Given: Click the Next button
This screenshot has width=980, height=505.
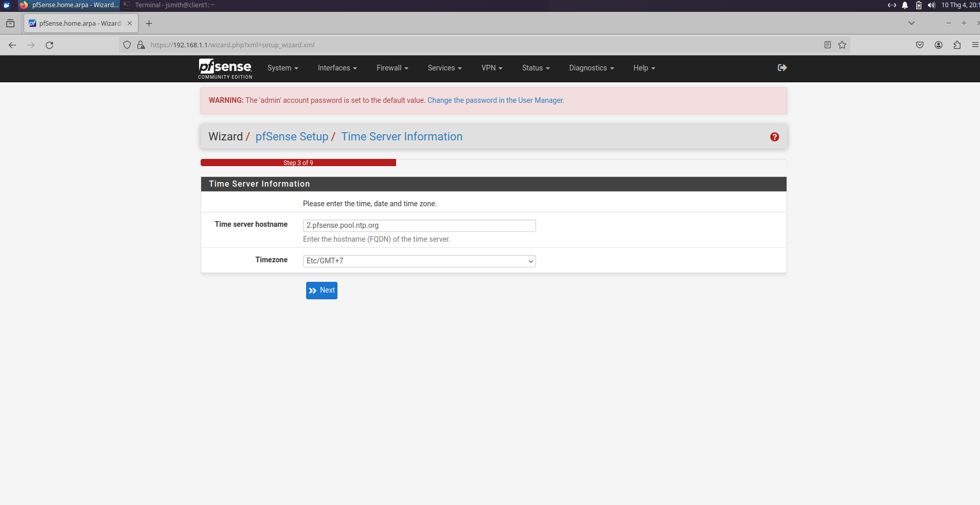Looking at the screenshot, I should coord(322,291).
